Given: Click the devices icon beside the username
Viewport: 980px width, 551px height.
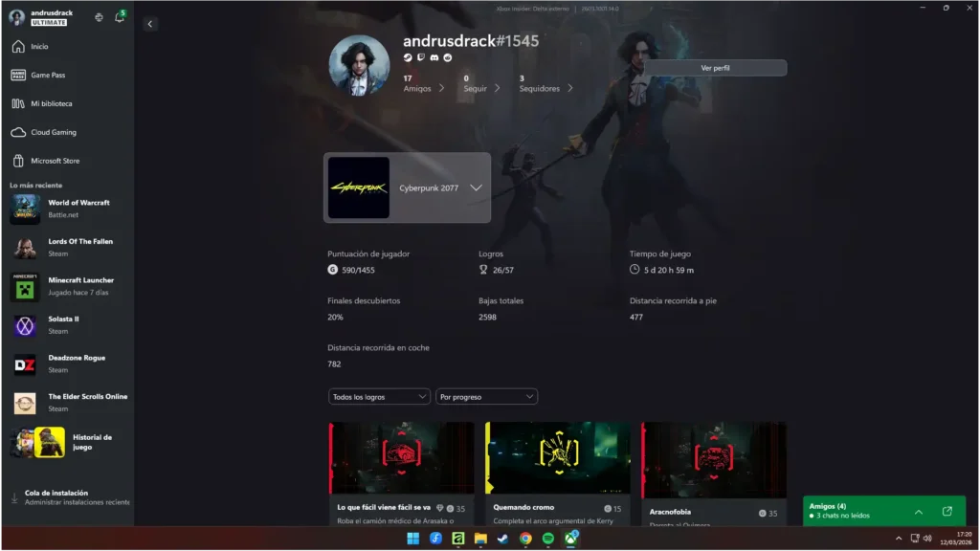Looking at the screenshot, I should point(99,17).
